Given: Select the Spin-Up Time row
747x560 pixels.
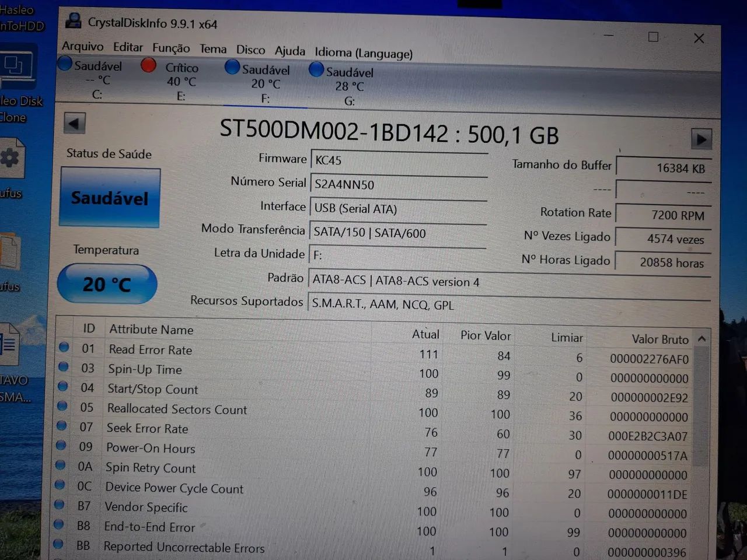Looking at the screenshot, I should point(373,372).
